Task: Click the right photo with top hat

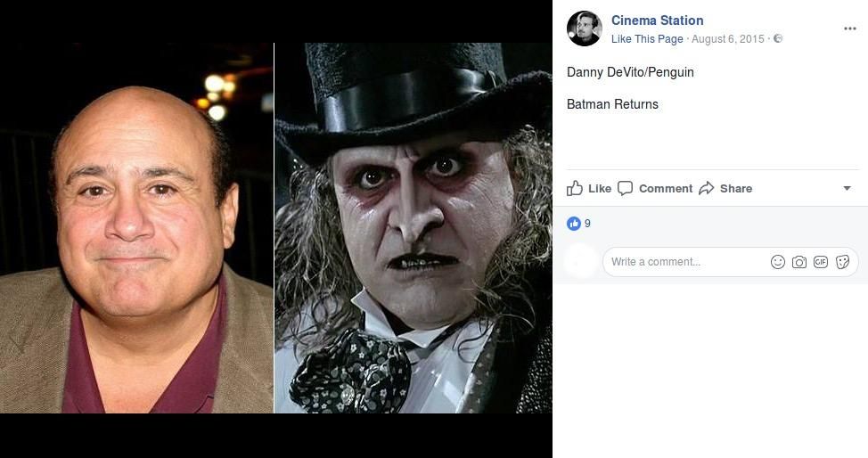Action: (x=413, y=228)
